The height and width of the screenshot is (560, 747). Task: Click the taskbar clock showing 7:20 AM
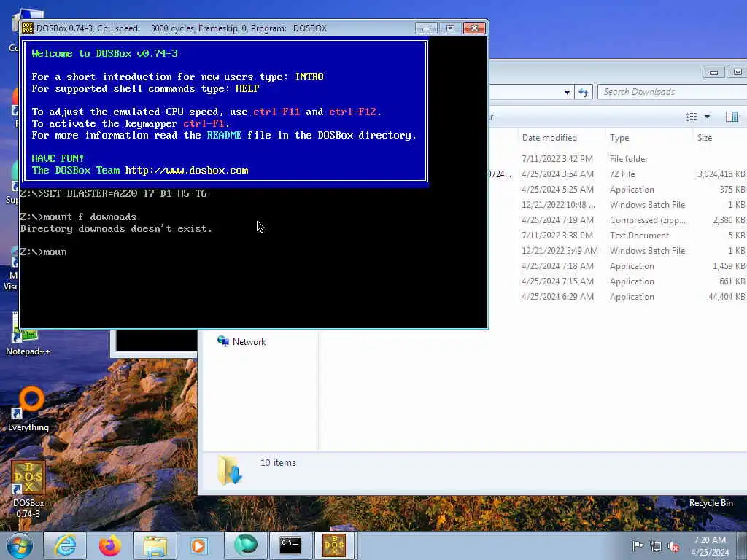point(710,545)
